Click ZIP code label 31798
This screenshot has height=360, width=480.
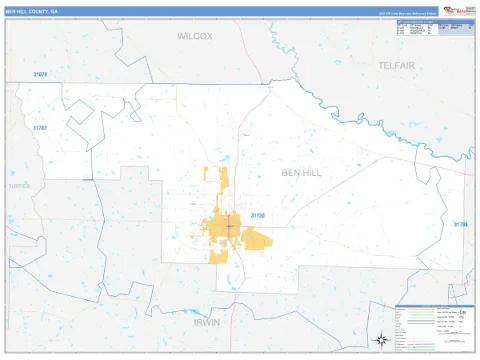461,224
